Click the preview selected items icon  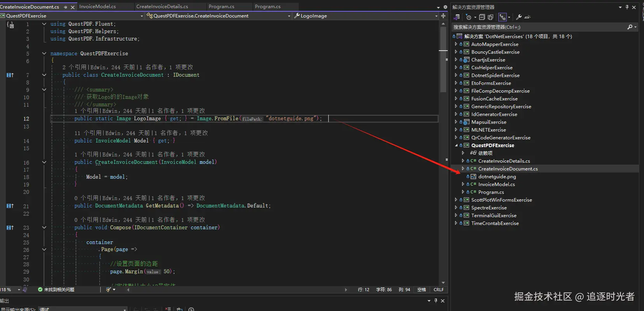[x=527, y=17]
